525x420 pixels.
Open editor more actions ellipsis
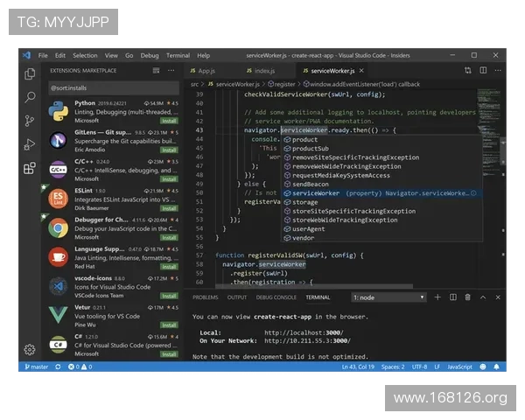click(x=498, y=70)
